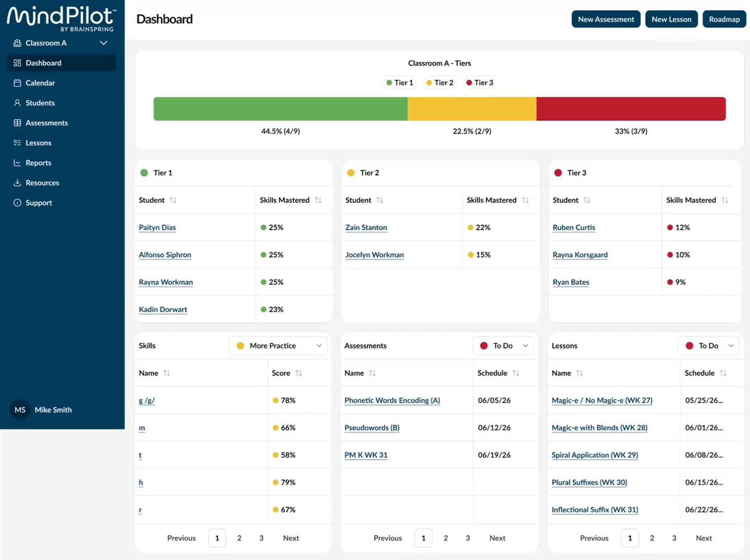Click Next in Assessments pagination

(497, 538)
